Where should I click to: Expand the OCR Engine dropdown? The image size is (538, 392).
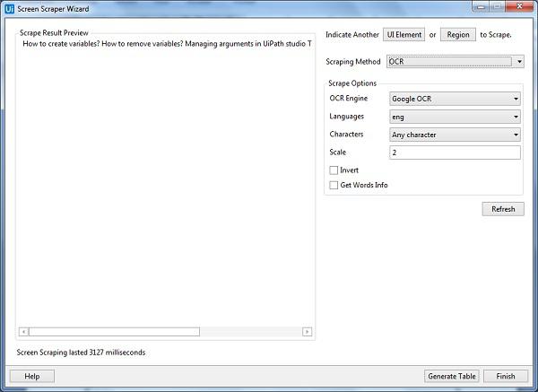tap(455, 99)
